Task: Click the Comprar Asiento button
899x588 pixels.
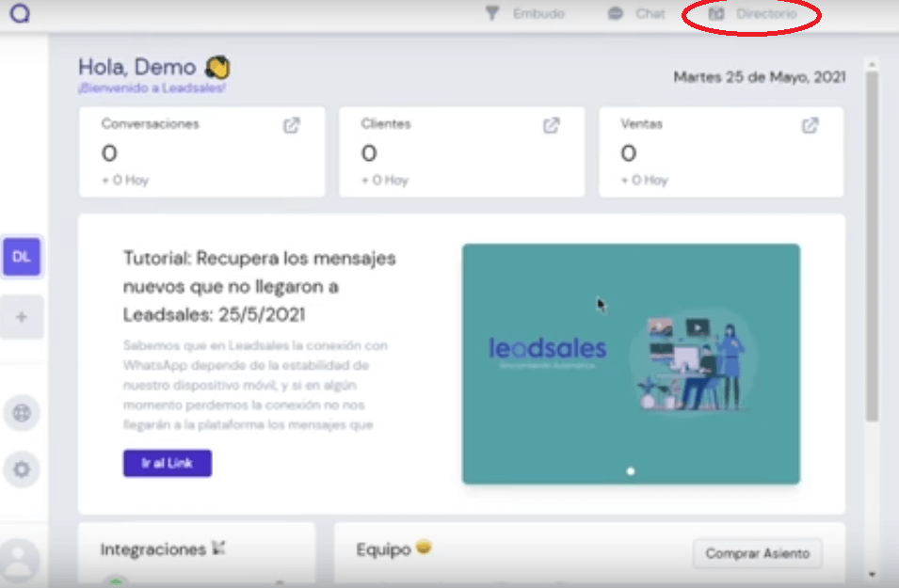Action: tap(758, 553)
